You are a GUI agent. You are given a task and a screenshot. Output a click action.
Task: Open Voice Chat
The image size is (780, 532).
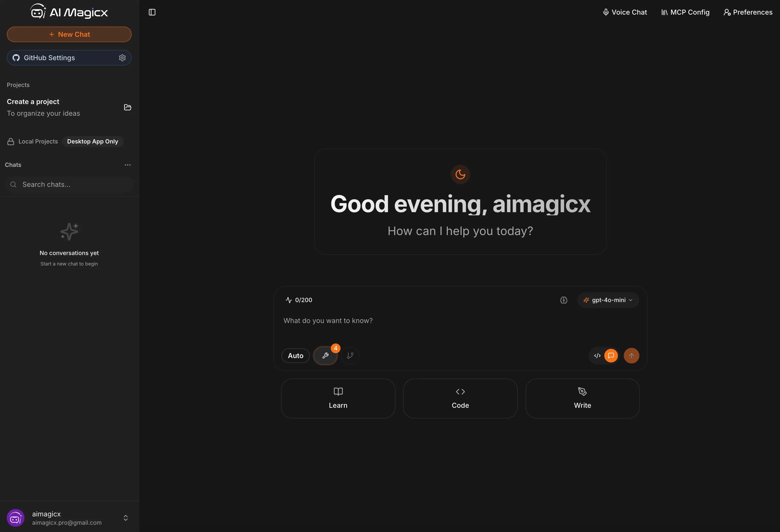[624, 12]
